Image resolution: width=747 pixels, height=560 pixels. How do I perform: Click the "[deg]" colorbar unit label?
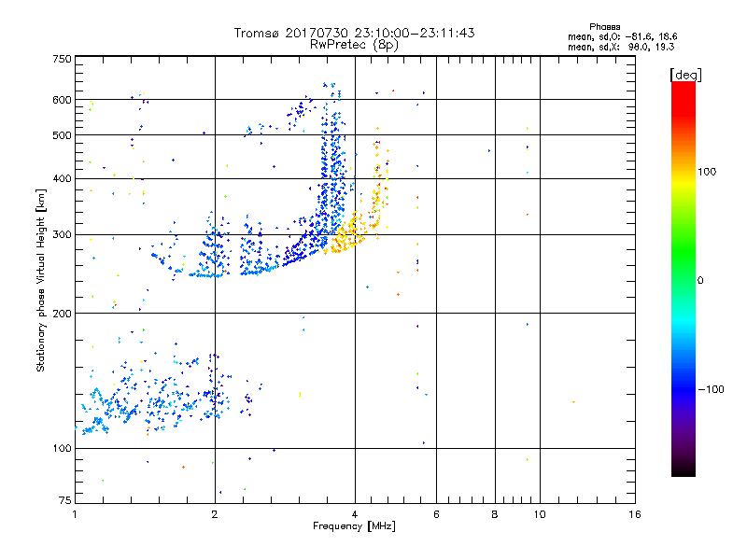coord(685,76)
